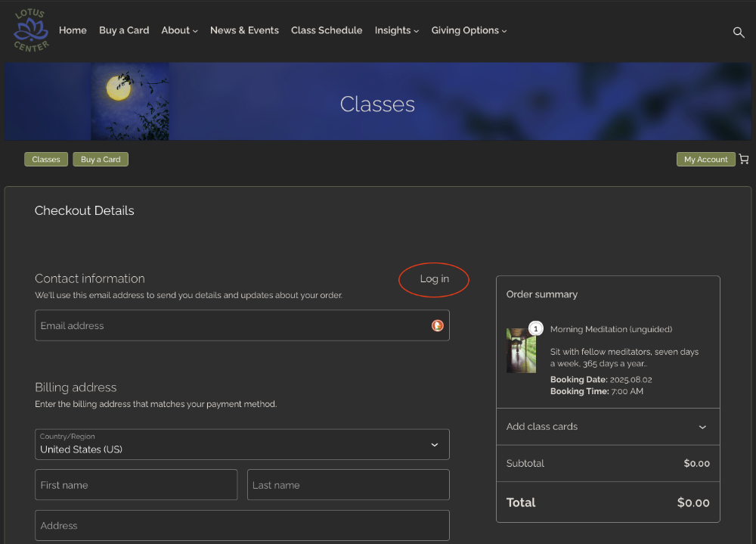Open News & Events in the navigation
756x544 pixels.
[x=244, y=30]
